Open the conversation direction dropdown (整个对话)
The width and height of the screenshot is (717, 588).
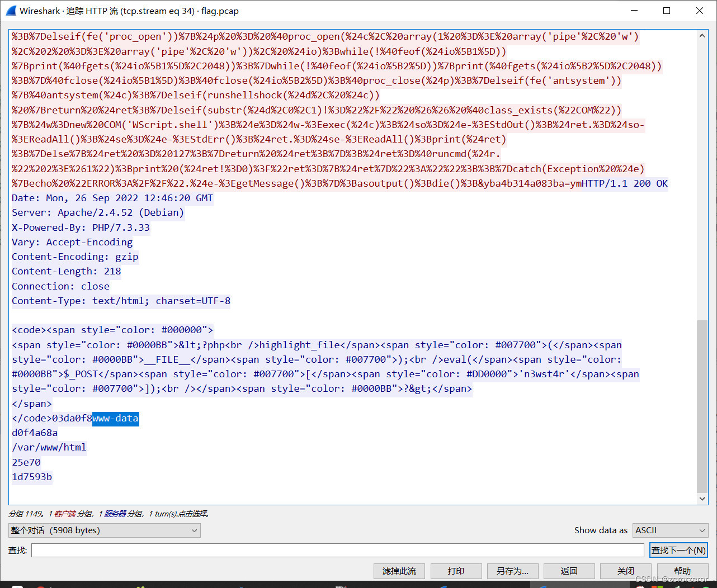pyautogui.click(x=105, y=530)
